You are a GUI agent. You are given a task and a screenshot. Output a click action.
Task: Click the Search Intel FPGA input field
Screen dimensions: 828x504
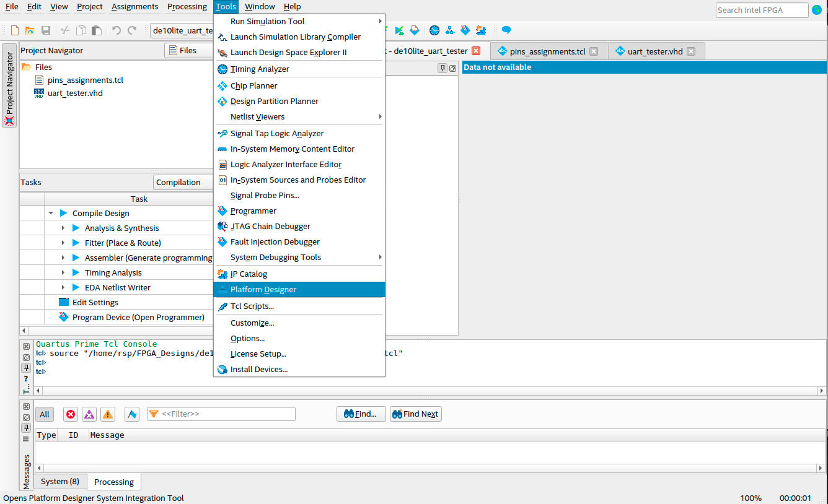coord(761,10)
